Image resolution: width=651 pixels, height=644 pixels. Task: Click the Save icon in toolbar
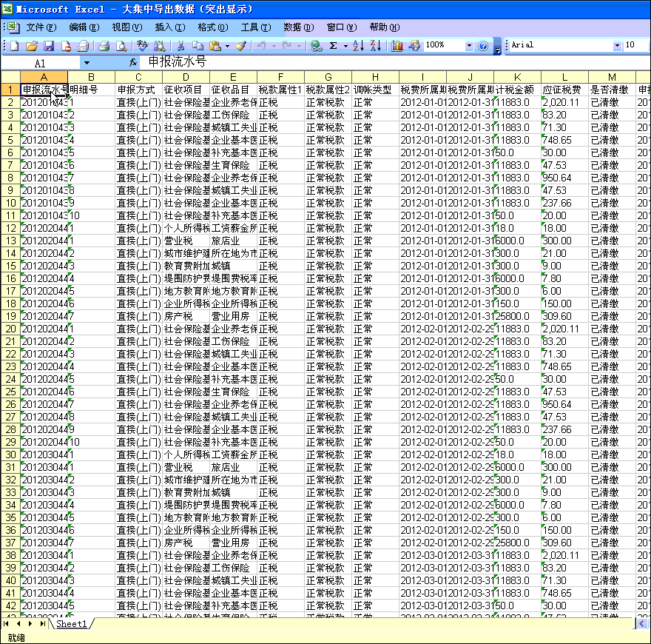49,46
